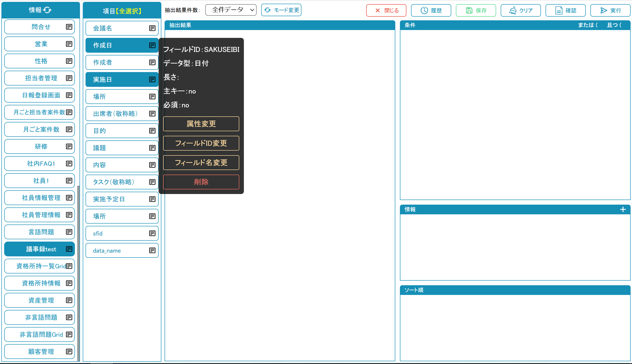
Task: Select 言語問題 in the info list
Action: pos(40,232)
